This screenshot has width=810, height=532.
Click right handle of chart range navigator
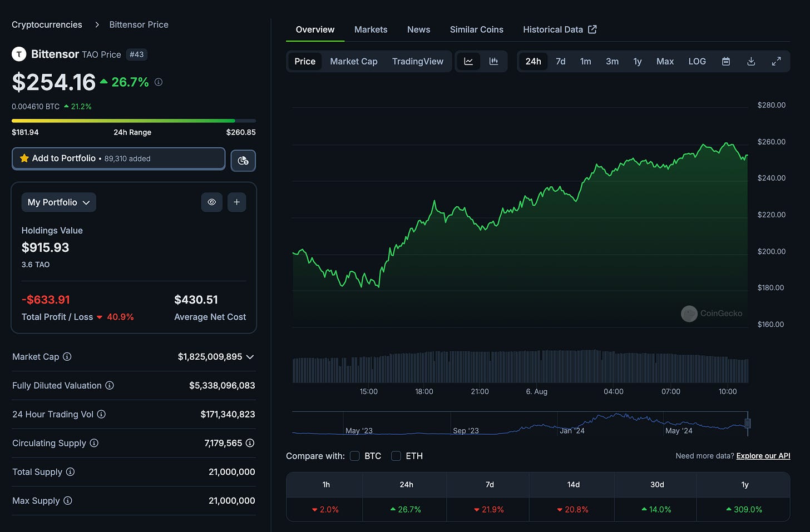tap(748, 423)
